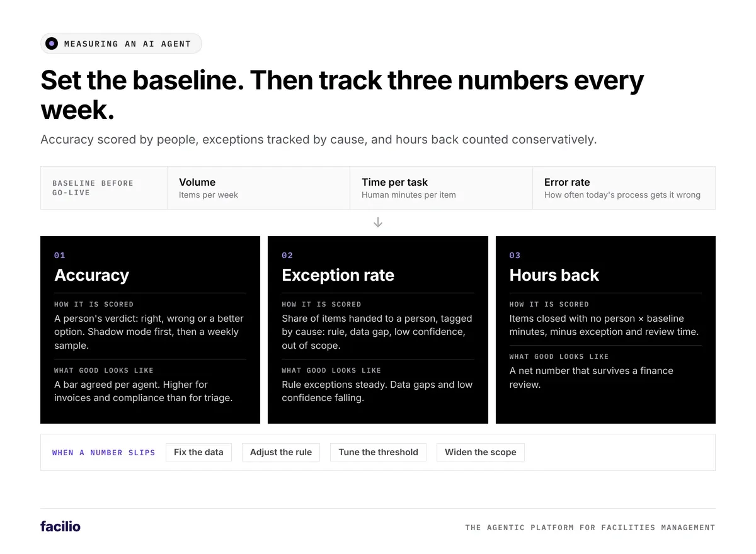Screen dimensions: 756x554
Task: Click the 01 number label
Action: [x=60, y=255]
